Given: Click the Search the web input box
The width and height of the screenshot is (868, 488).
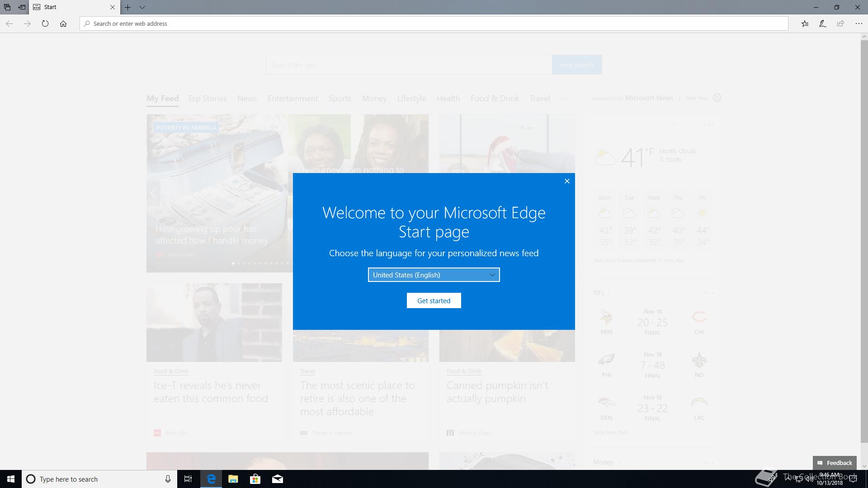Looking at the screenshot, I should 409,65.
